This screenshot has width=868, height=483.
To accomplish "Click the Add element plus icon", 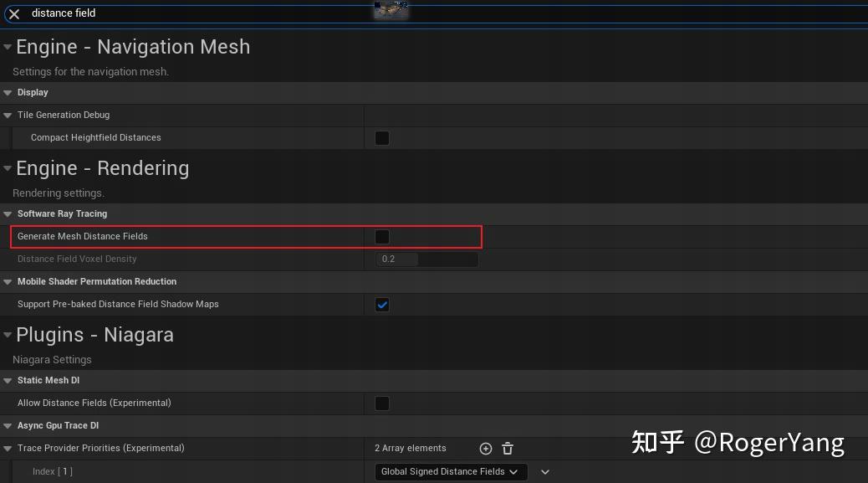I will [x=486, y=448].
